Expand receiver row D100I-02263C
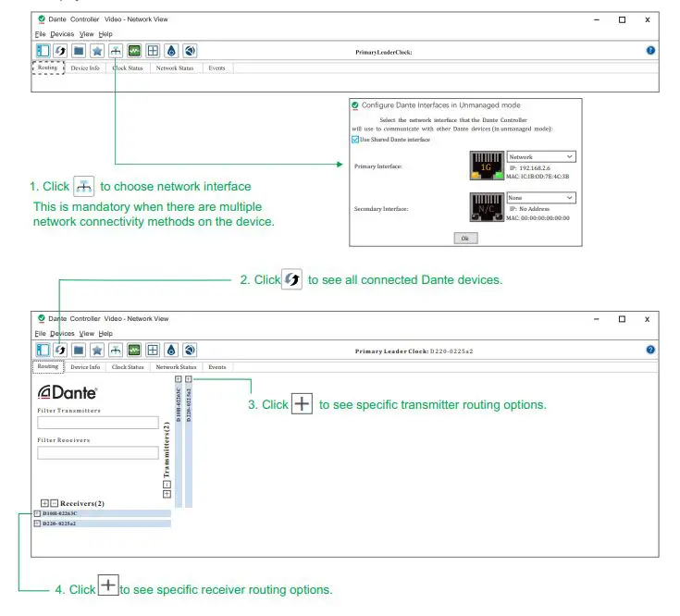This screenshot has width=680, height=616. pyautogui.click(x=37, y=513)
